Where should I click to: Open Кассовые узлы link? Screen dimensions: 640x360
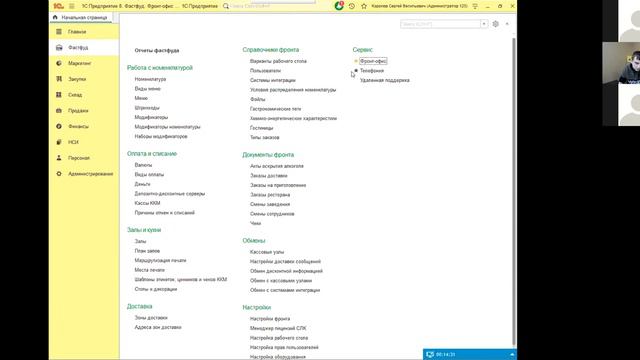point(267,252)
